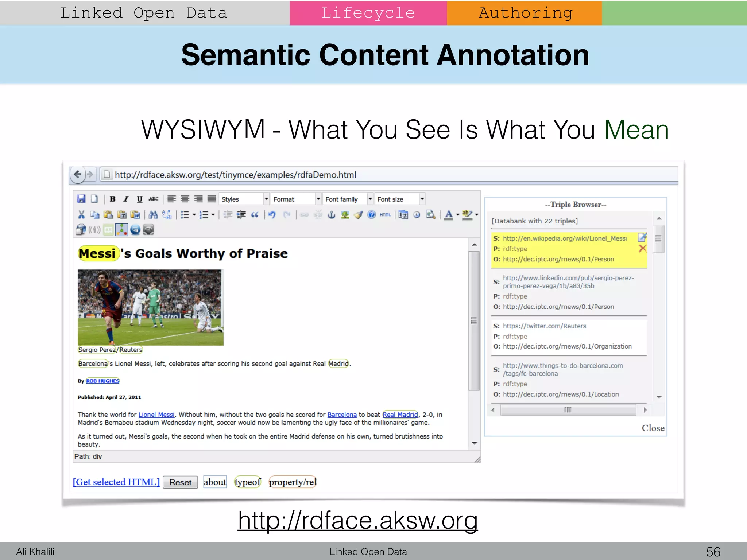Click the text color A swatch

coord(449,215)
